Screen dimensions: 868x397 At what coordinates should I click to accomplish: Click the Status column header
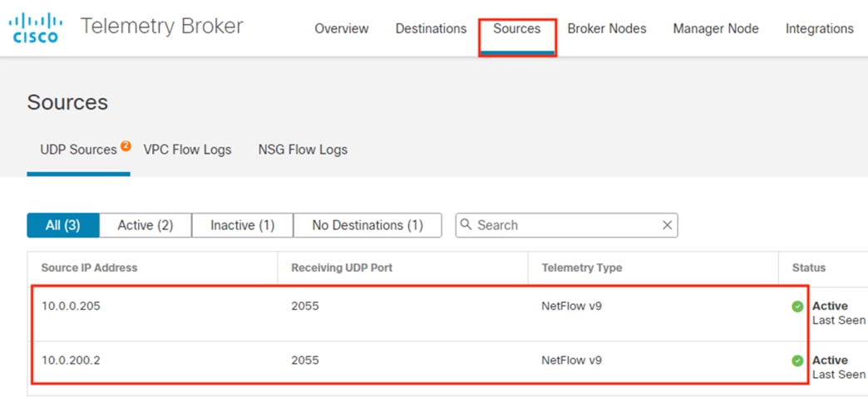pyautogui.click(x=809, y=267)
